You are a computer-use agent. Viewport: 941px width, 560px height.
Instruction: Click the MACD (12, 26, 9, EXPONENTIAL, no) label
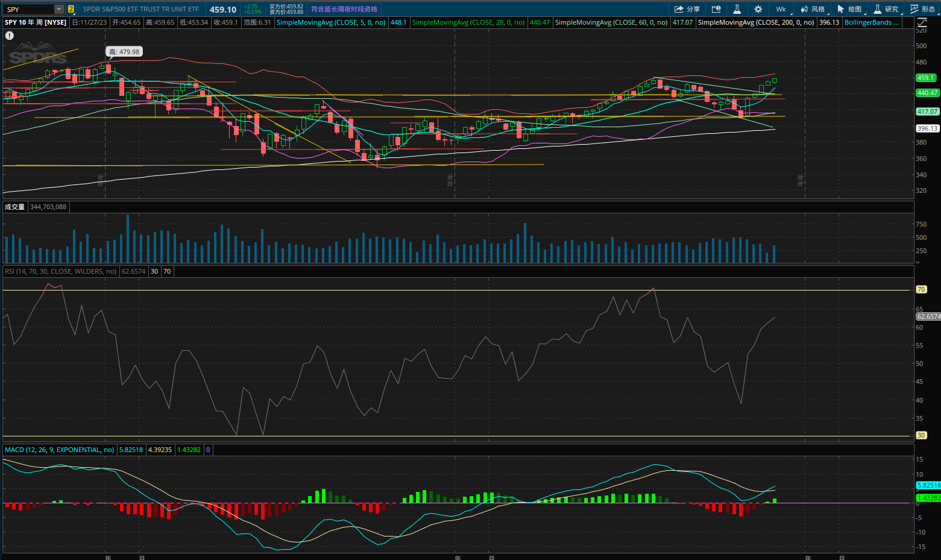coord(60,450)
